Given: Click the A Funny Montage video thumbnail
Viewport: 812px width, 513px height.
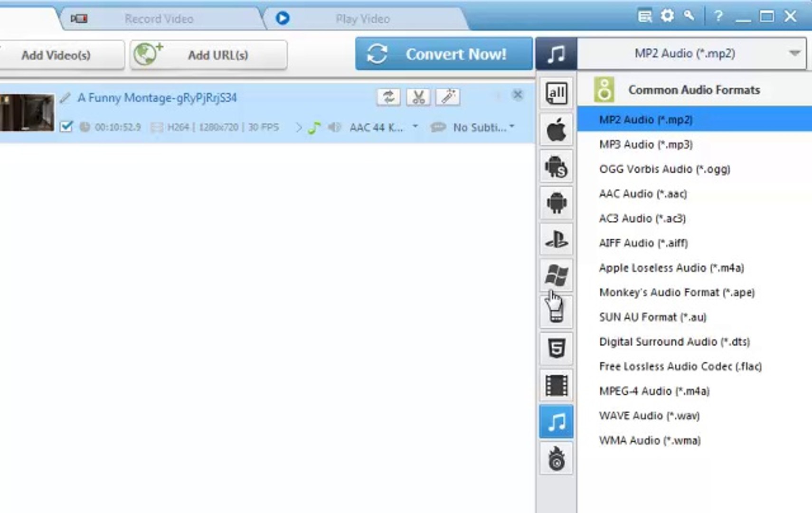Looking at the screenshot, I should coord(27,112).
